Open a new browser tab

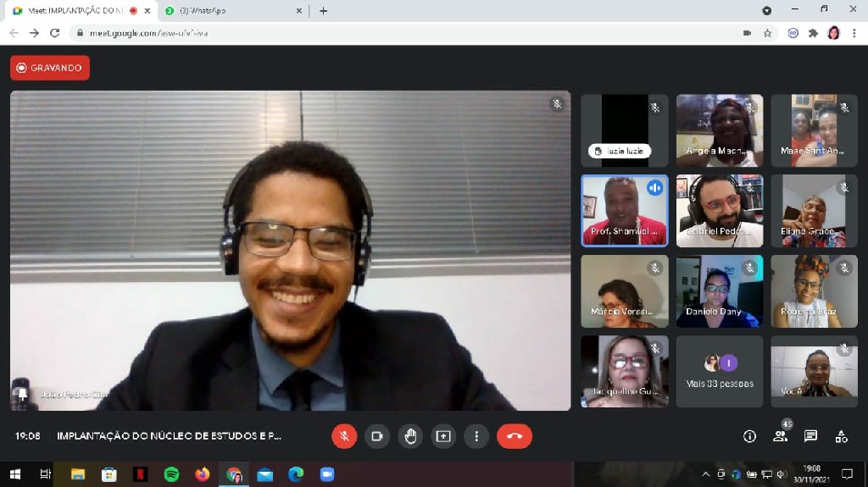click(x=323, y=11)
